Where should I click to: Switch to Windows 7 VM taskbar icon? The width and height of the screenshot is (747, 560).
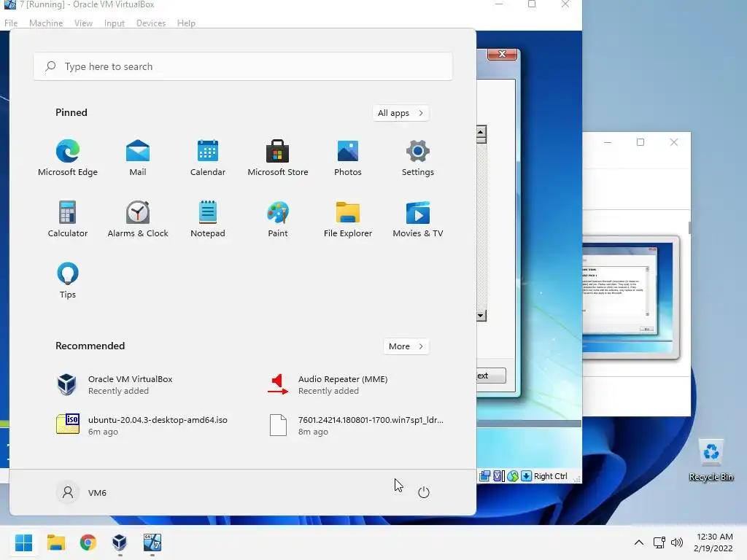(x=152, y=542)
